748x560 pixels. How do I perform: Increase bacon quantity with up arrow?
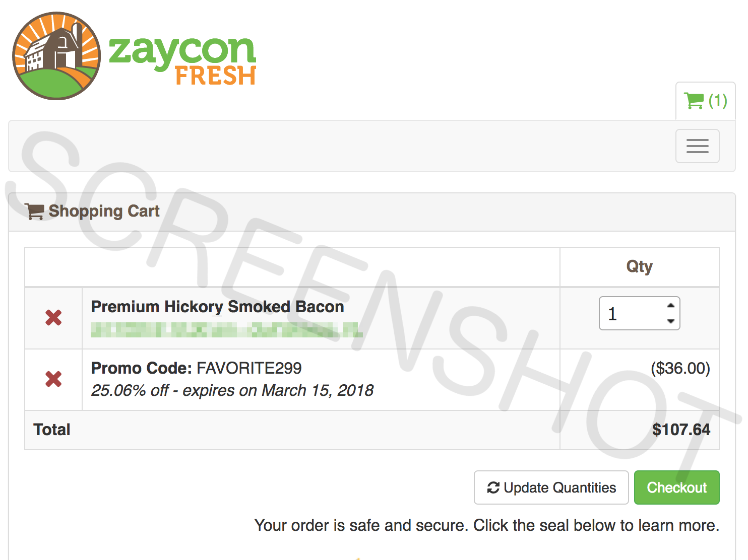pos(670,306)
